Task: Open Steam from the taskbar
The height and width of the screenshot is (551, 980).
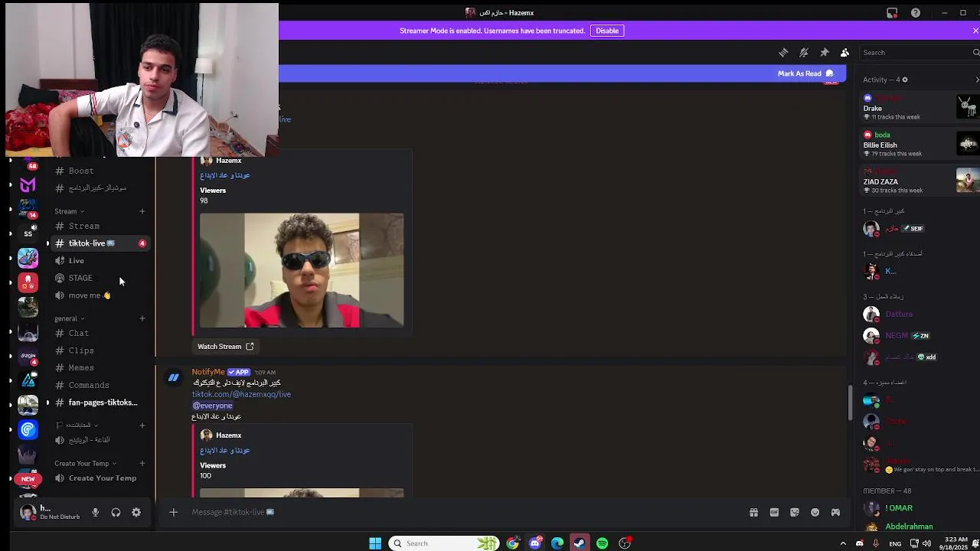Action: click(x=580, y=543)
